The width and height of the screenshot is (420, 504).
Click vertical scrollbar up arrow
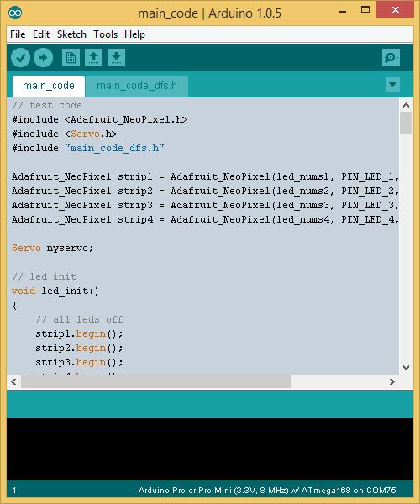(407, 105)
